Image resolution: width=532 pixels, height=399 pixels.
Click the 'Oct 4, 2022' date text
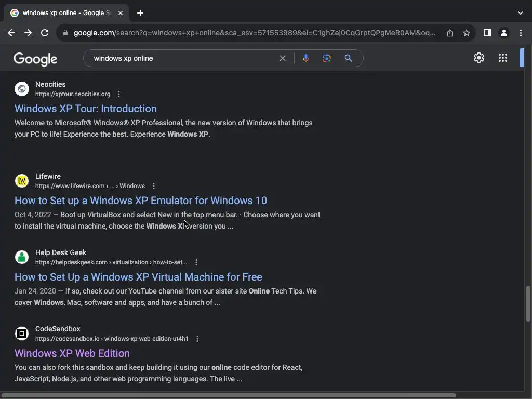[33, 215]
